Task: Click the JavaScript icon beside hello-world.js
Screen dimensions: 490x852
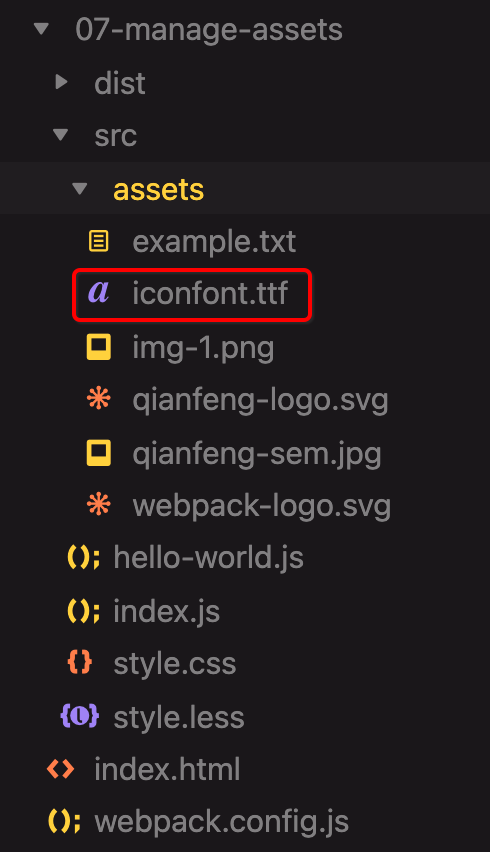Action: [83, 557]
